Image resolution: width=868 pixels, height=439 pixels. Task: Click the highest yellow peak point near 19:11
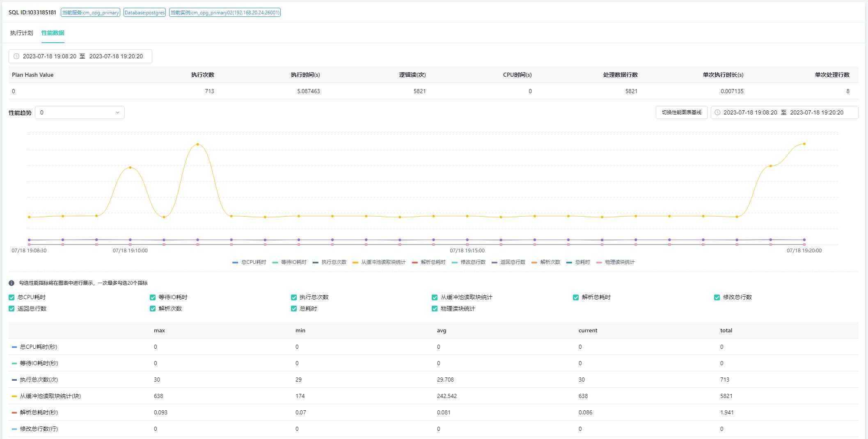pos(198,144)
